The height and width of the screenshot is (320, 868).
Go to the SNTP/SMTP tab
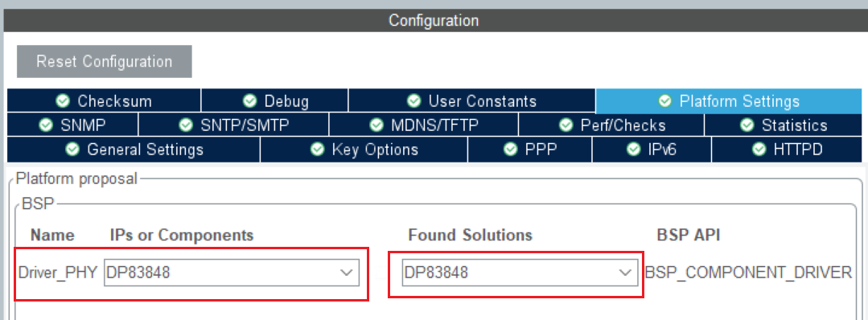[x=233, y=125]
